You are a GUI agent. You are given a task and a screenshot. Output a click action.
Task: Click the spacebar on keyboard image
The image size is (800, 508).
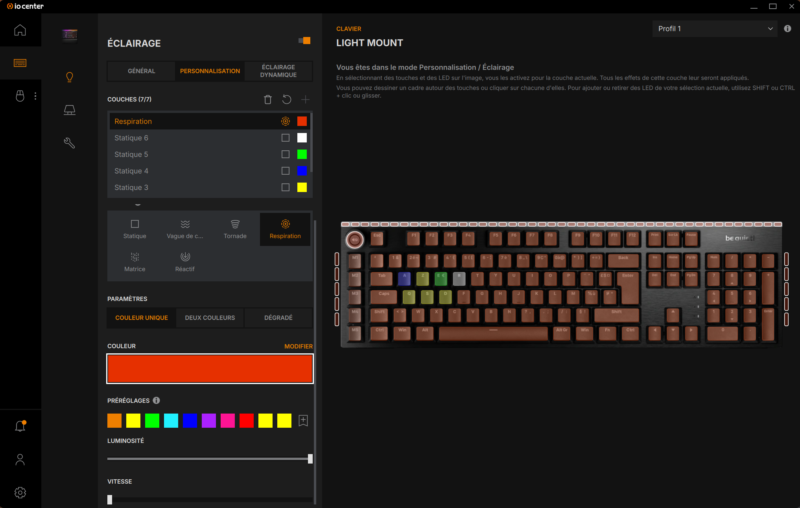pos(493,333)
